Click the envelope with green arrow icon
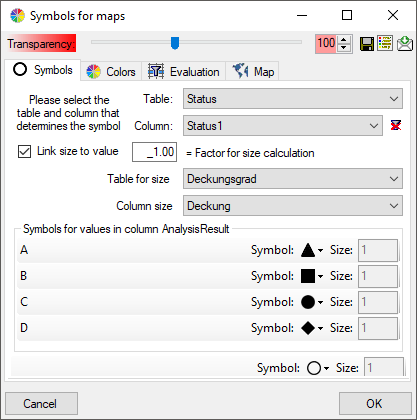 click(x=405, y=43)
